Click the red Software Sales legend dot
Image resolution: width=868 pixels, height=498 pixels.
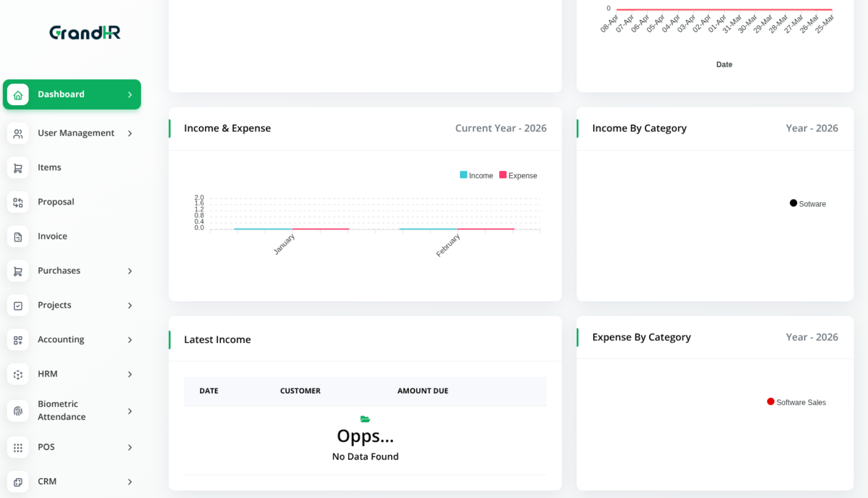point(770,402)
